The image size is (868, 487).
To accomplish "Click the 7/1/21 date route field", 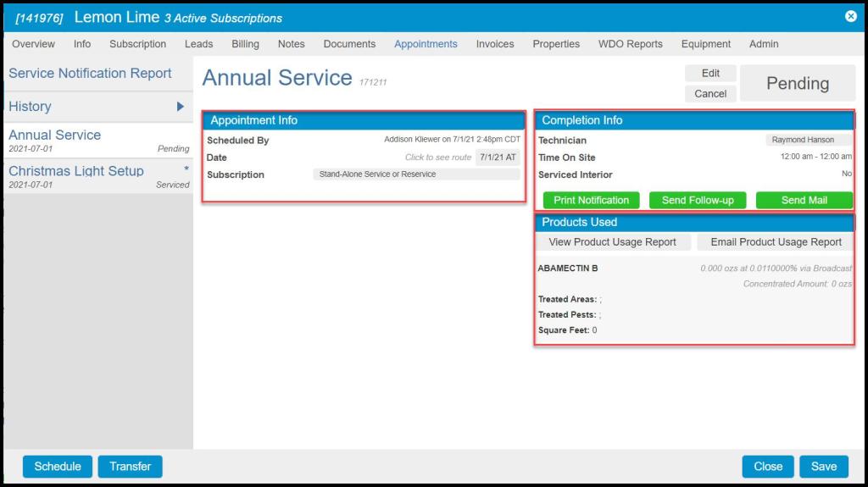I will 498,158.
